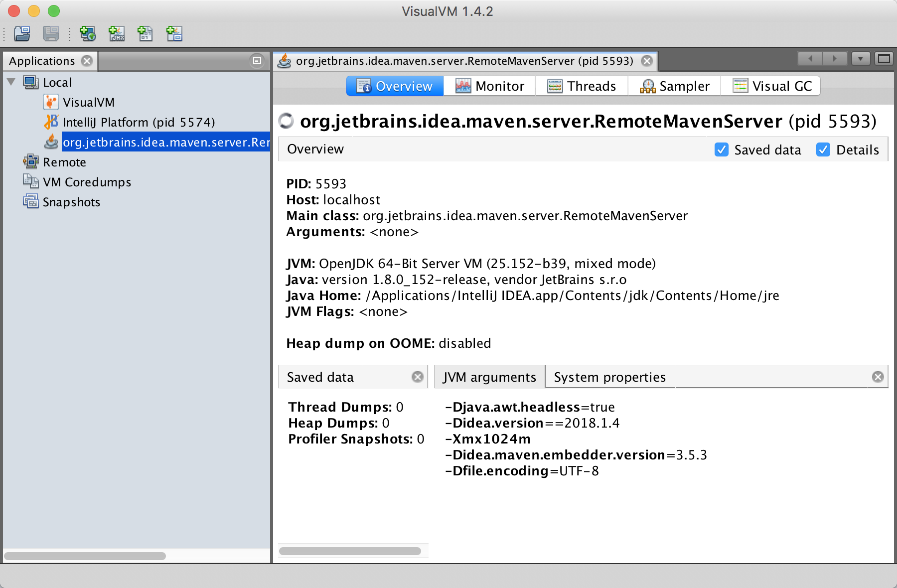Viewport: 897px width, 588px height.
Task: Click the -Xmx1024m JVM argument
Action: click(488, 439)
